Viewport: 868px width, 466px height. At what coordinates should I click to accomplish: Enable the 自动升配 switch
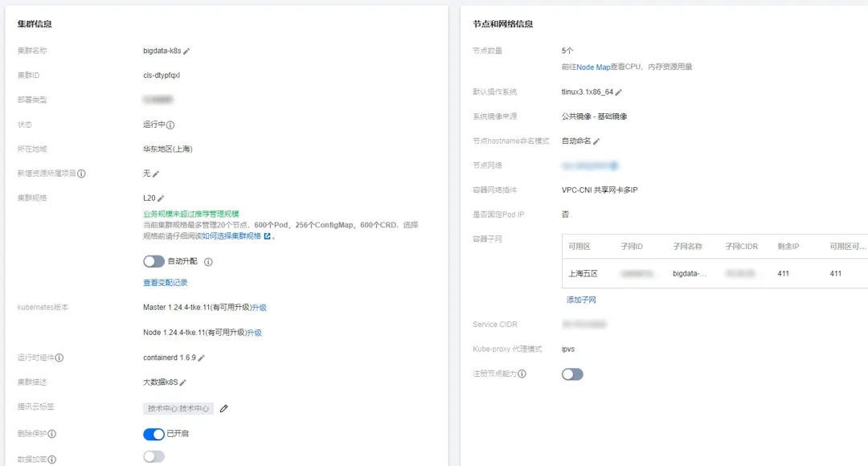pyautogui.click(x=154, y=261)
